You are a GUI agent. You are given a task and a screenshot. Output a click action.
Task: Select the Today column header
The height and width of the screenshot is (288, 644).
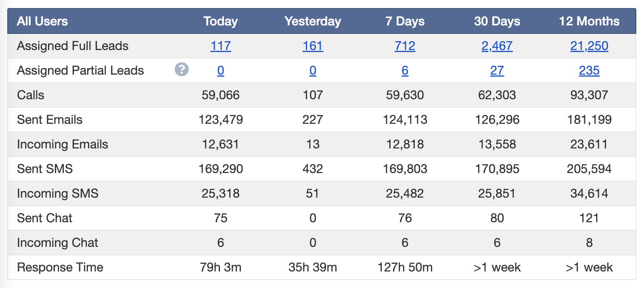(x=221, y=21)
